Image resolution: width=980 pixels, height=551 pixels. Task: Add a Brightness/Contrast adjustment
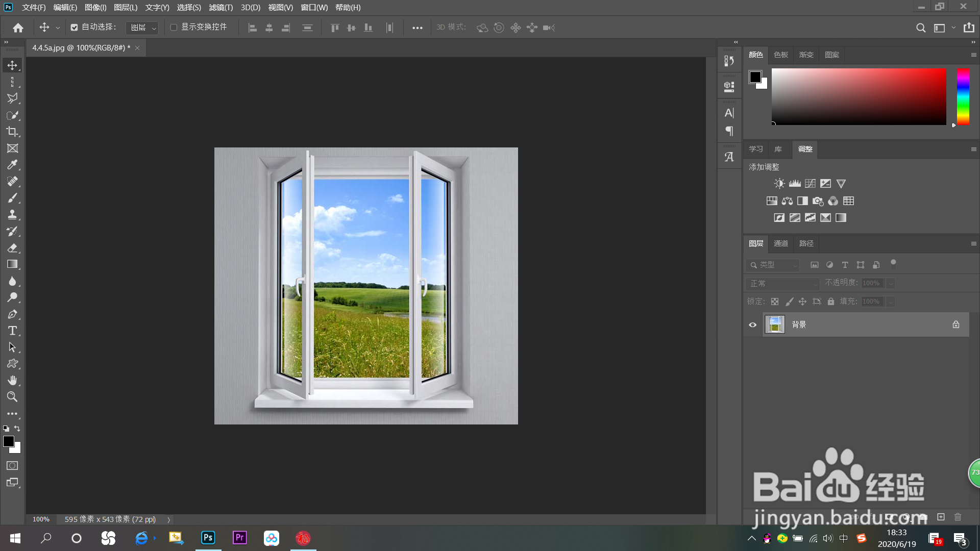779,184
